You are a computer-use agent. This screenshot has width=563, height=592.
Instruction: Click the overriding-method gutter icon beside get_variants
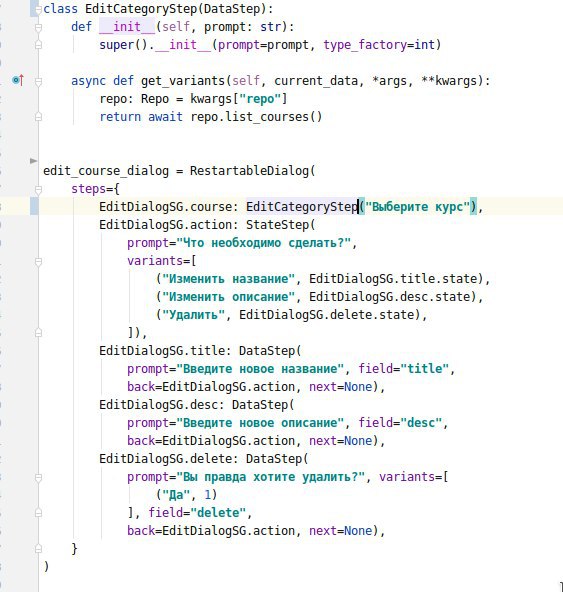click(18, 80)
